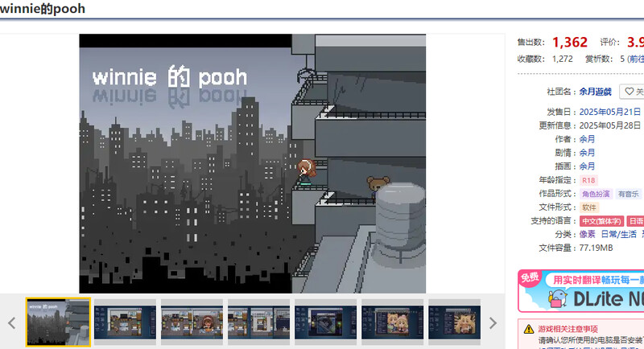
Task: Click the main winnie 的 pooh preview image
Action: click(x=252, y=163)
